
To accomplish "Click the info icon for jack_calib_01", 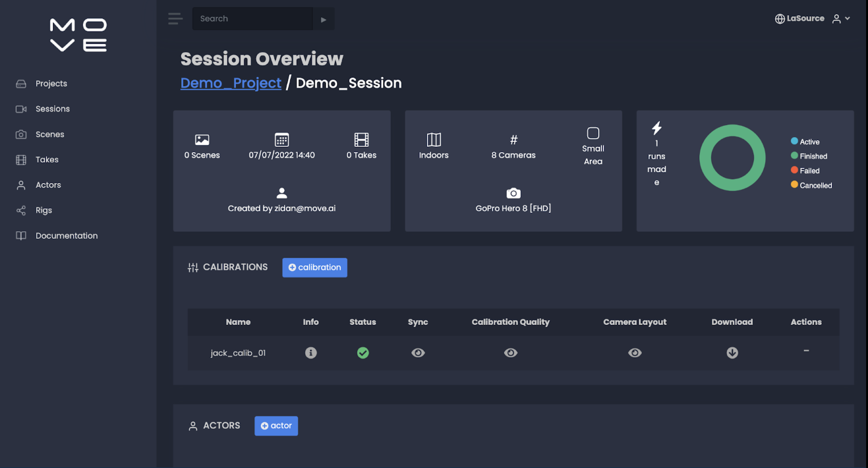I will click(311, 353).
